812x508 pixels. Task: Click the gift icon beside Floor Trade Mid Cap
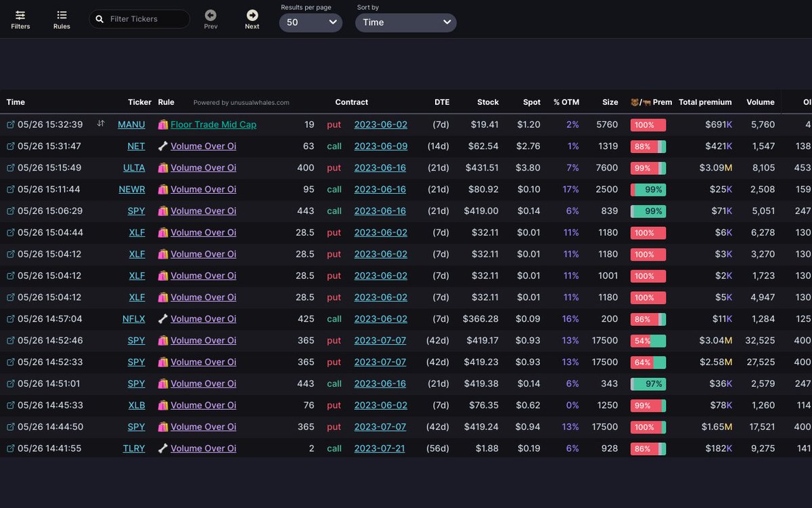[x=163, y=125]
